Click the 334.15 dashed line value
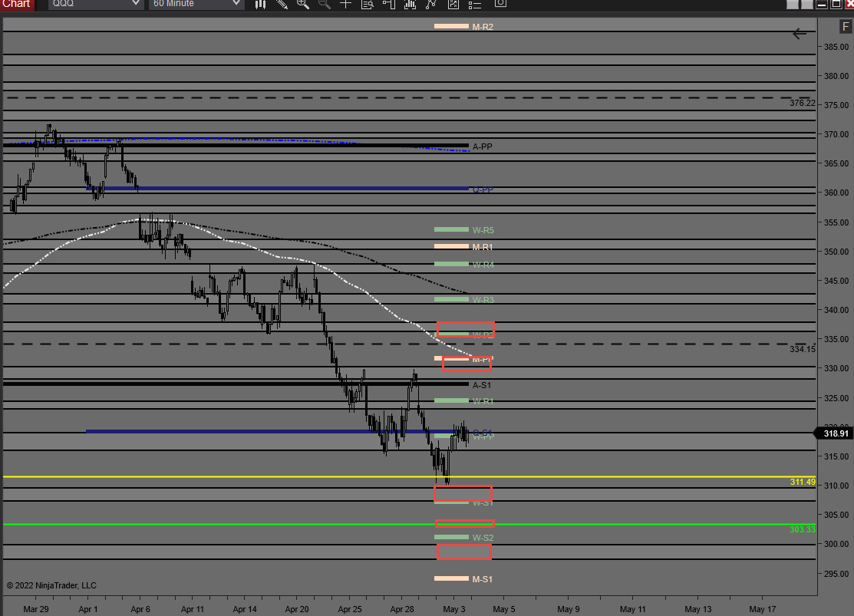The width and height of the screenshot is (854, 616). click(x=803, y=349)
